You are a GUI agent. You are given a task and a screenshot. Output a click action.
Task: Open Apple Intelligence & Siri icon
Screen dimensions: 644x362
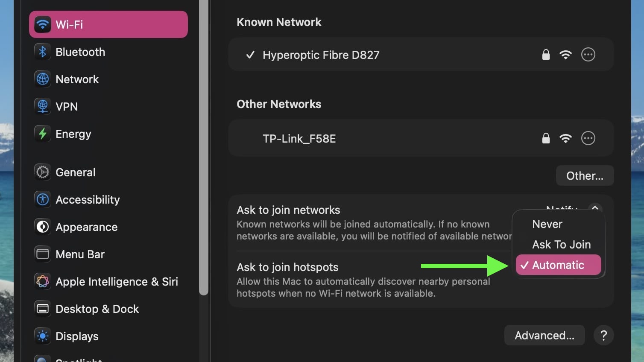(43, 282)
